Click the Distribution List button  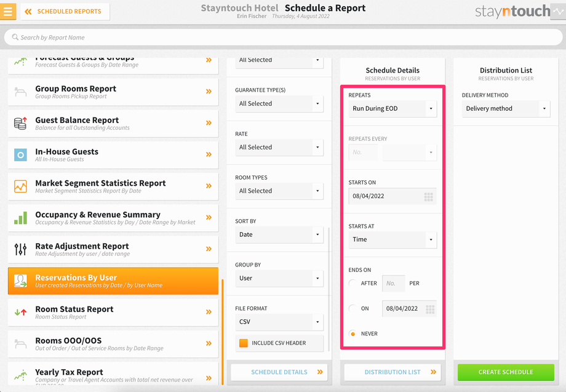pyautogui.click(x=393, y=372)
